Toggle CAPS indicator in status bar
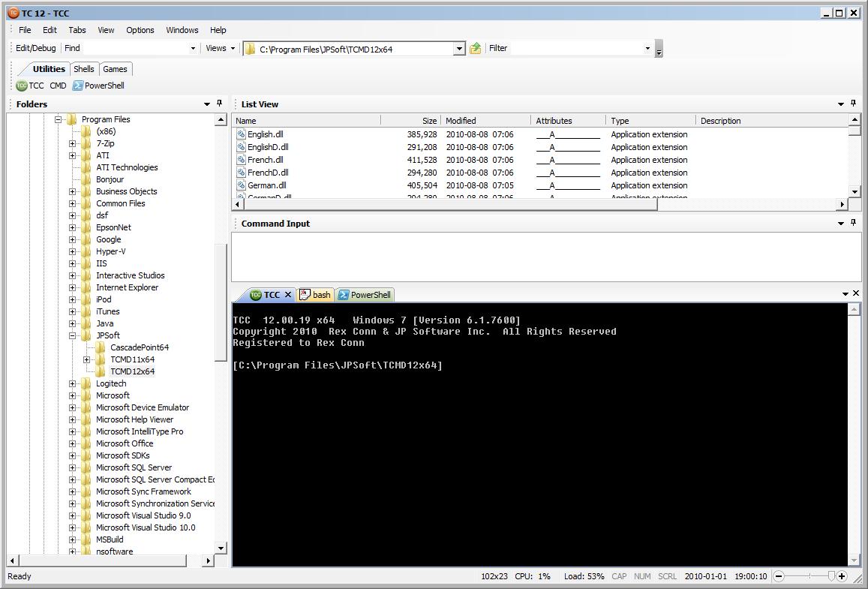This screenshot has width=868, height=589. tap(619, 576)
